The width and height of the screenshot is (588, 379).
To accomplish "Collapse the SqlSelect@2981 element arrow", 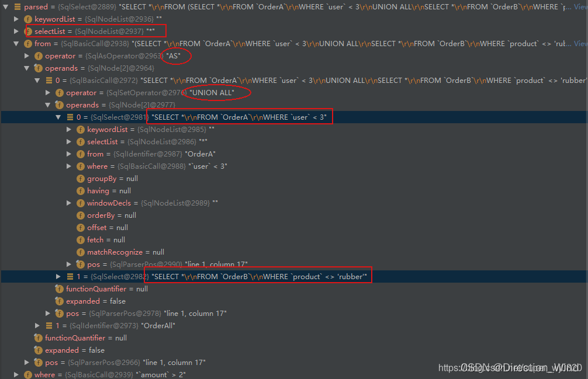I will (x=58, y=117).
